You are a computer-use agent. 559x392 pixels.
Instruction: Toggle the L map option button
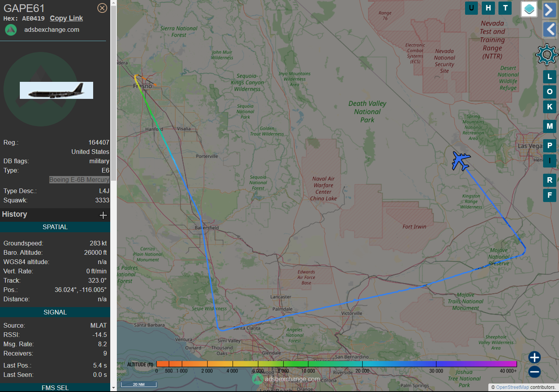550,76
